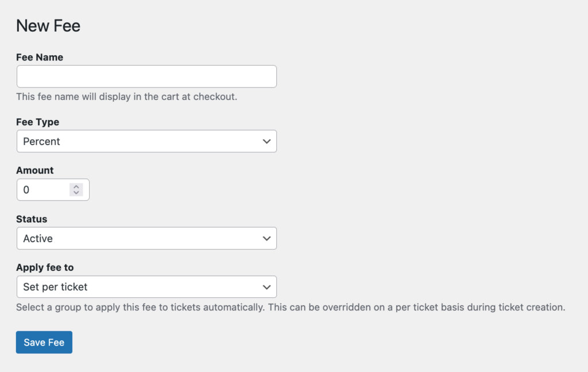Screen dimensions: 588x372
Task: Open the Fee Type dropdown showing Percent
Action: [146, 141]
